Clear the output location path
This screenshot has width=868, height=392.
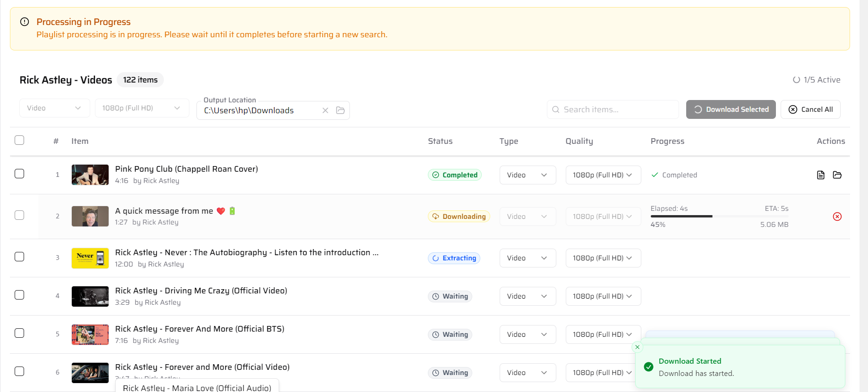325,110
